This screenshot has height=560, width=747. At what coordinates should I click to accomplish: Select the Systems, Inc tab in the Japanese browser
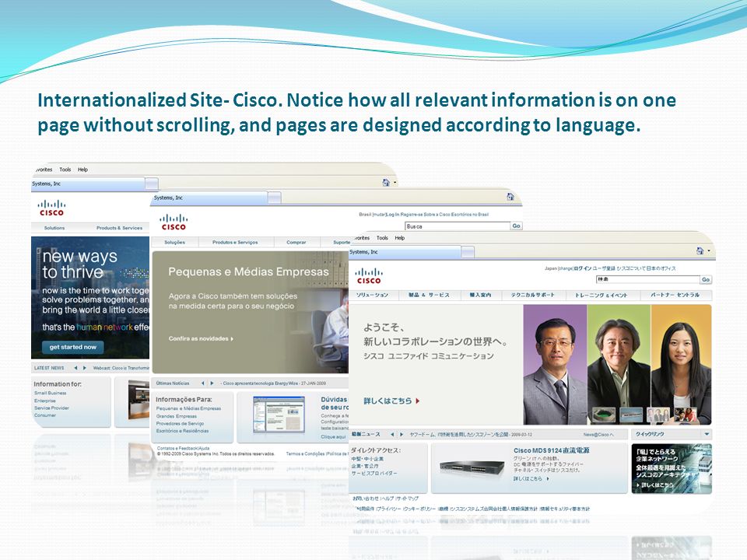(405, 252)
